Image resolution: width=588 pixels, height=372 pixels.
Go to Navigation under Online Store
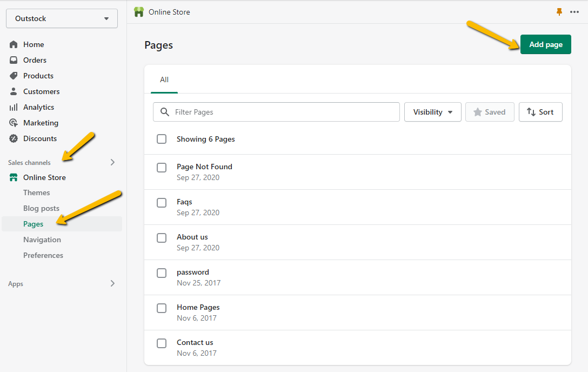(x=42, y=240)
